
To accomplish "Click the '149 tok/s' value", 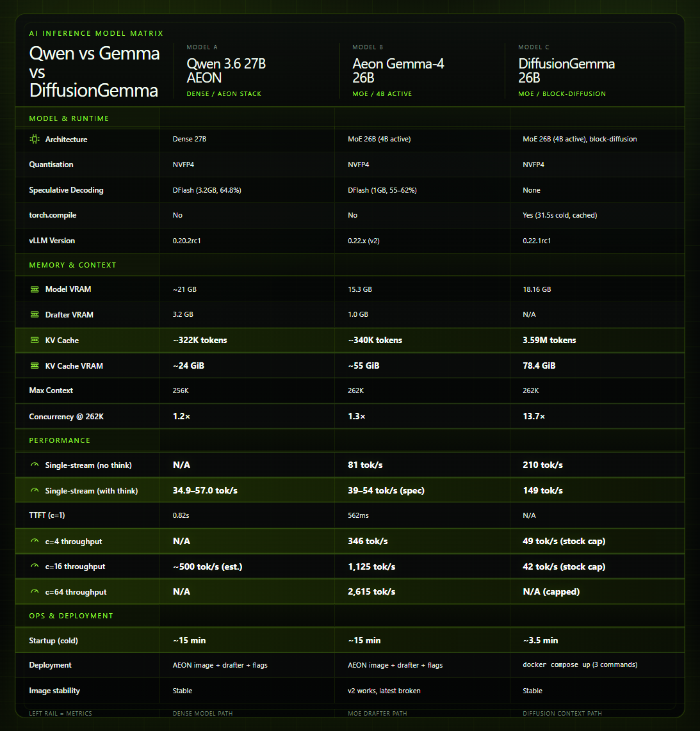I will click(x=543, y=490).
